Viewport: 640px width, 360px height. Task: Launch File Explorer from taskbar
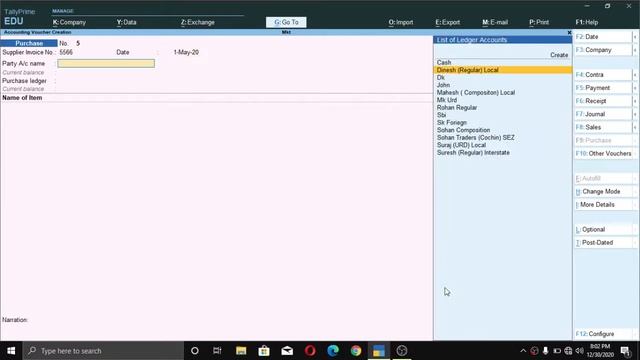point(241,351)
